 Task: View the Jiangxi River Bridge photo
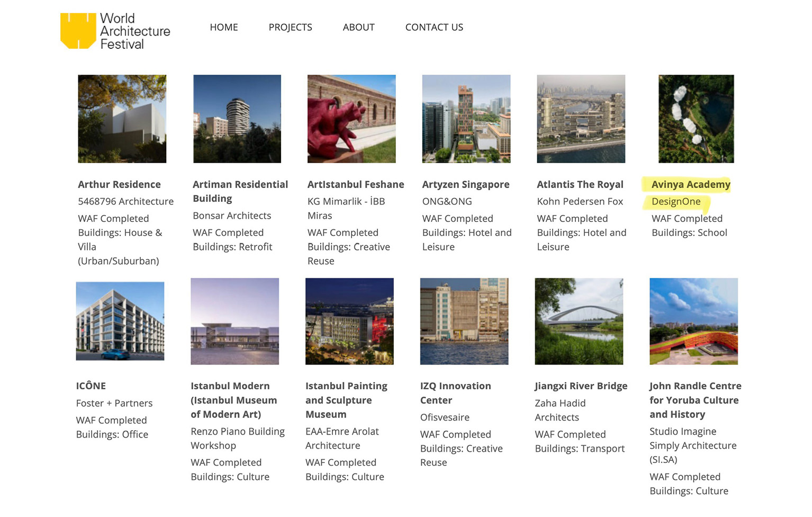click(579, 321)
